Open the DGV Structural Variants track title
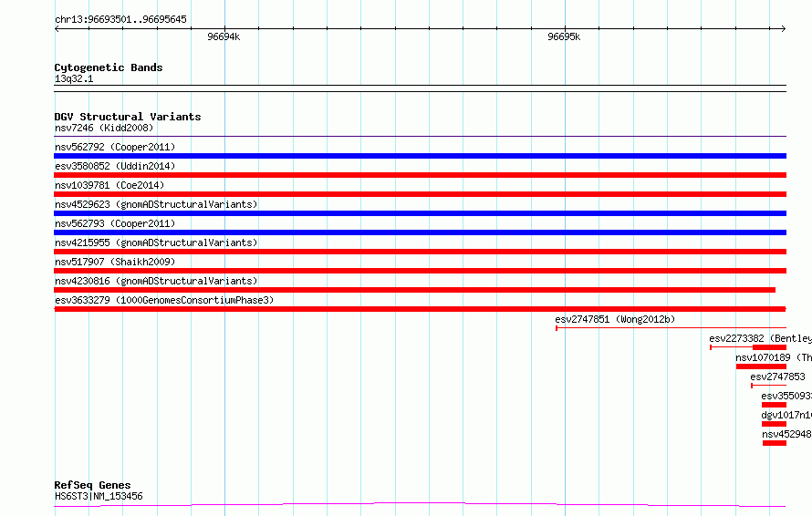812x516 pixels. [x=128, y=117]
